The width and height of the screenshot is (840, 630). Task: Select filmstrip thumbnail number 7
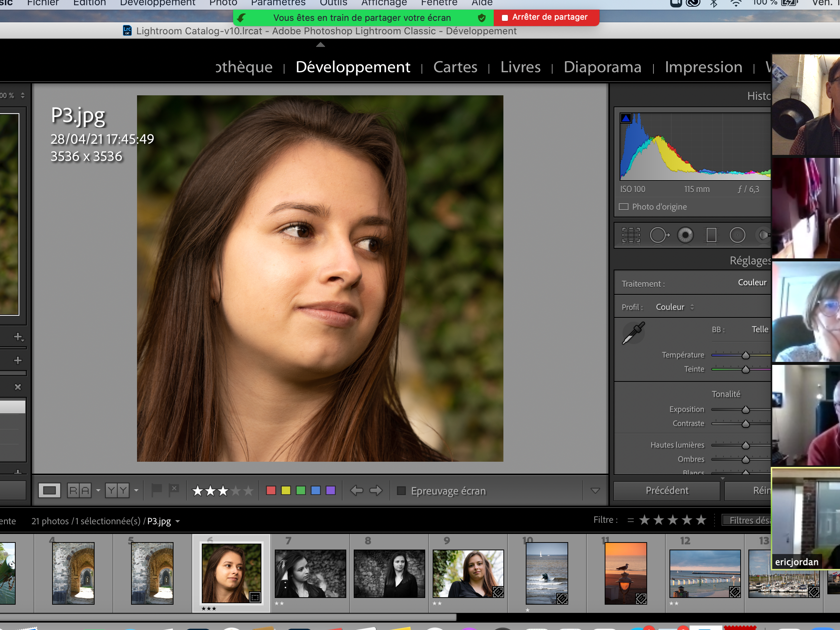310,573
